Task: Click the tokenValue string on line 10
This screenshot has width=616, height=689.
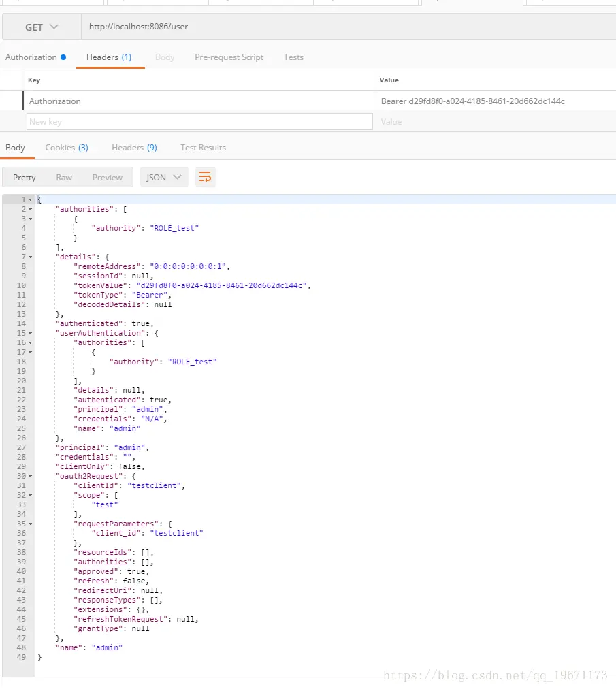Action: pyautogui.click(x=221, y=286)
